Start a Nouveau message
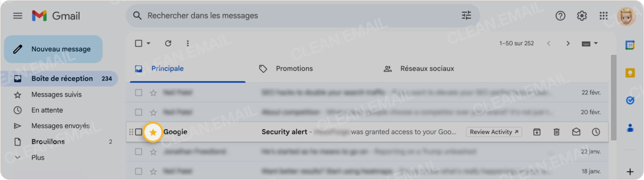The image size is (644, 180). click(53, 49)
